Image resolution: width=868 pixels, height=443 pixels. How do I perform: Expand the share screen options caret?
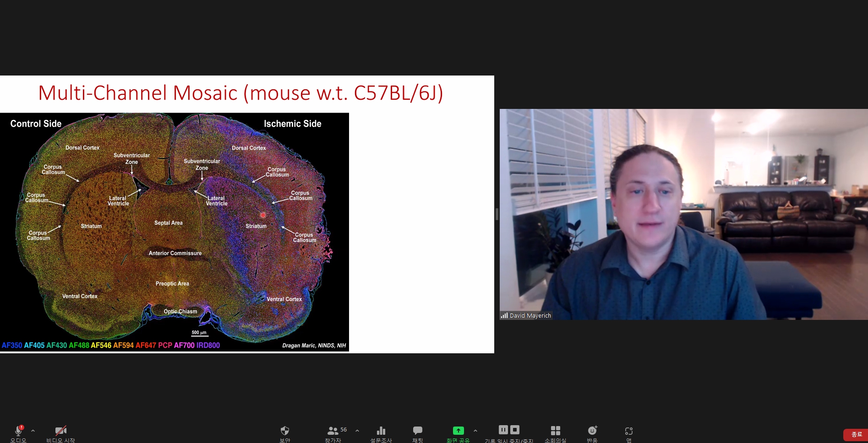(475, 431)
